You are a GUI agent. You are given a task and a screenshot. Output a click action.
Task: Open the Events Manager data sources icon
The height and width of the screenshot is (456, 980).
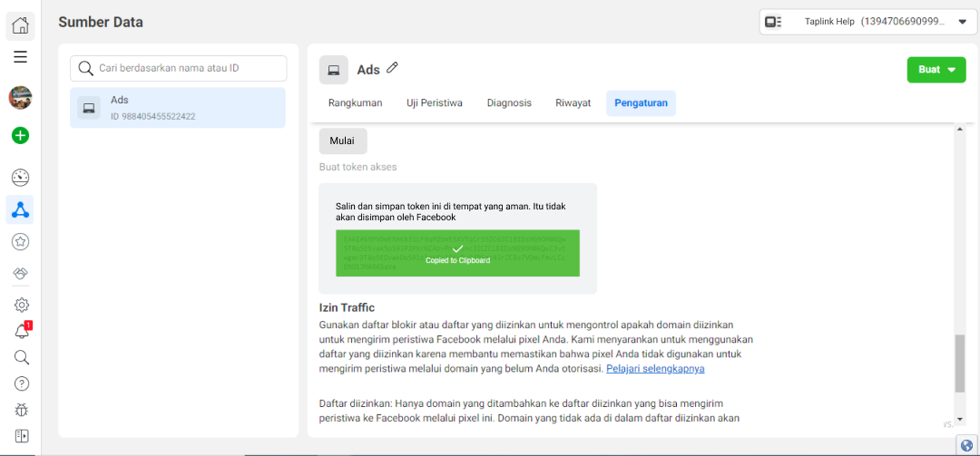(x=21, y=210)
